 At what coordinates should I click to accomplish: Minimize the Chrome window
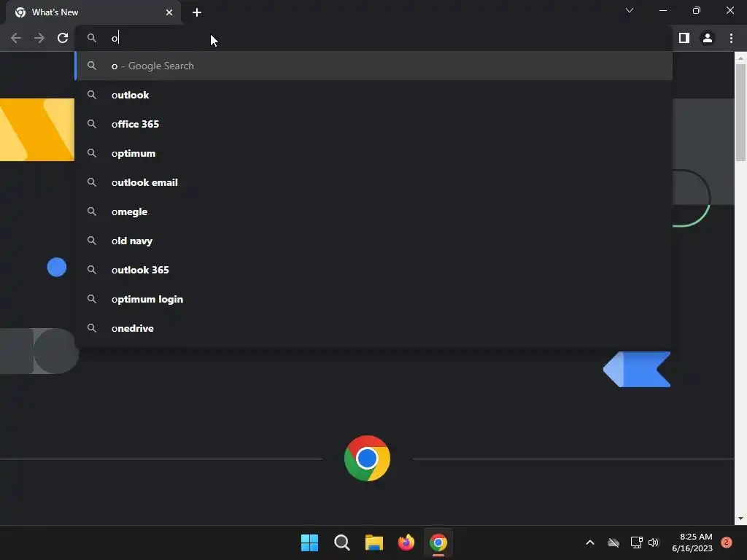pos(662,10)
